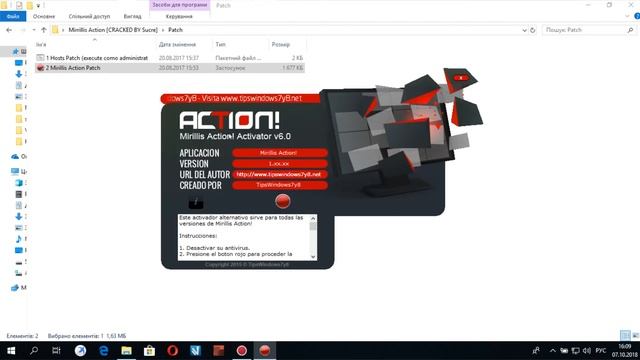Open the Explorer help icon

(637, 16)
